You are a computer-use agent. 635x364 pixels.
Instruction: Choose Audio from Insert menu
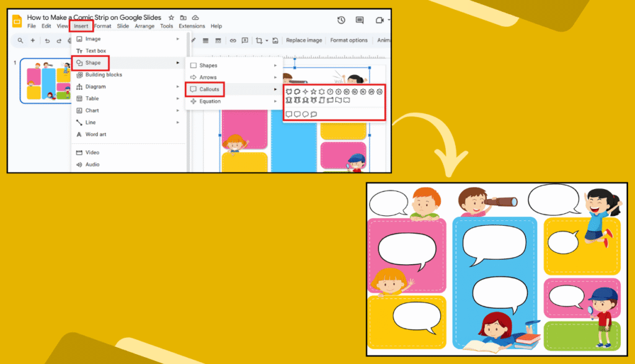point(129,164)
